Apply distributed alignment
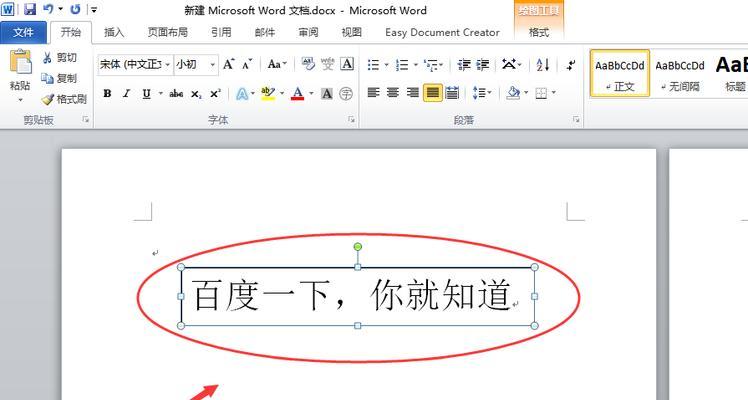748x400 pixels. tap(452, 93)
